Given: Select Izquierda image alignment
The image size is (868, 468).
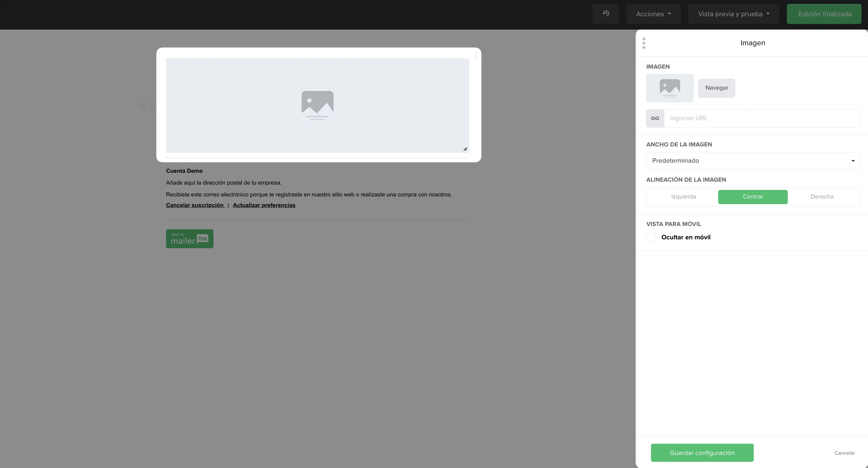Looking at the screenshot, I should (683, 197).
